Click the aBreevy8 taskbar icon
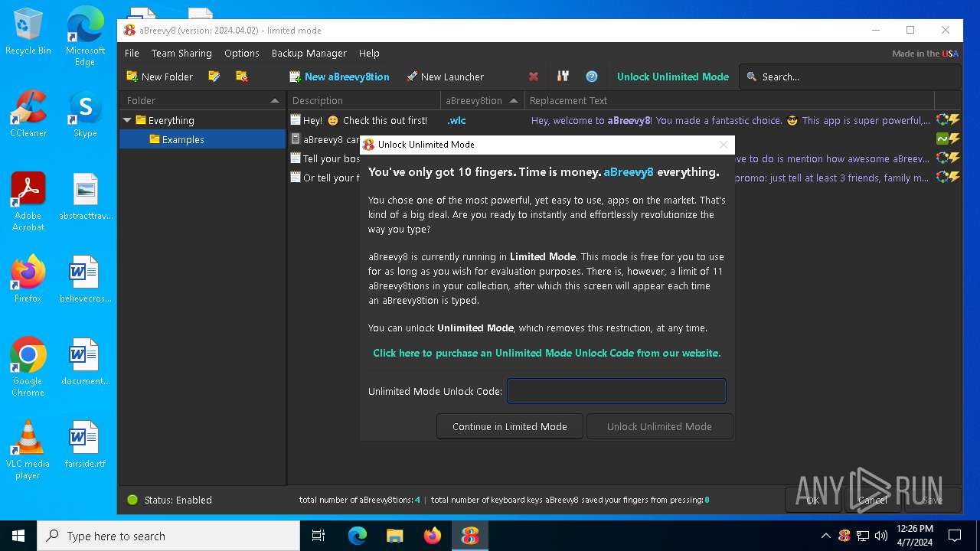This screenshot has width=980, height=551. tap(470, 536)
